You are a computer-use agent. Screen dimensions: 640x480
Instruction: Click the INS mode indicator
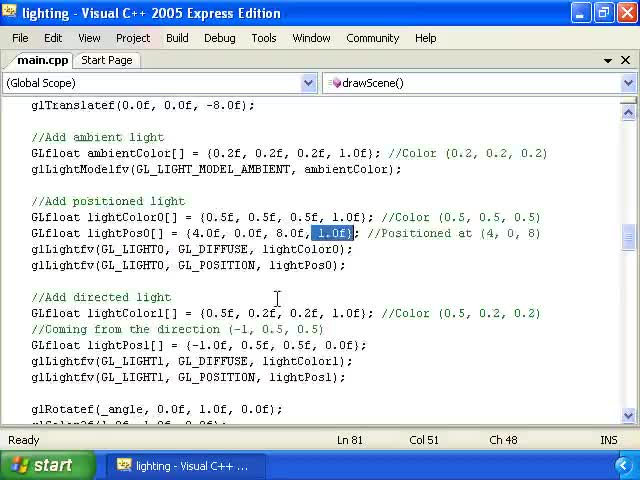click(609, 440)
